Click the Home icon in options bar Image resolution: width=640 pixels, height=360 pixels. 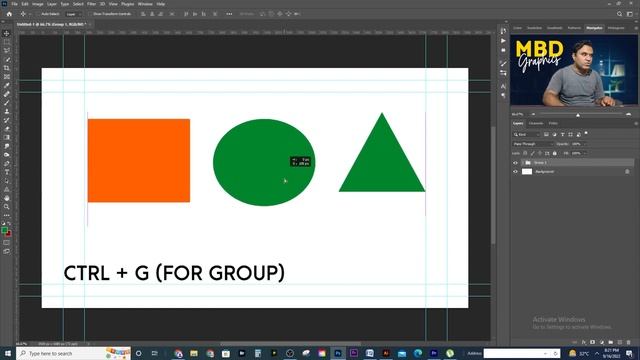point(9,14)
